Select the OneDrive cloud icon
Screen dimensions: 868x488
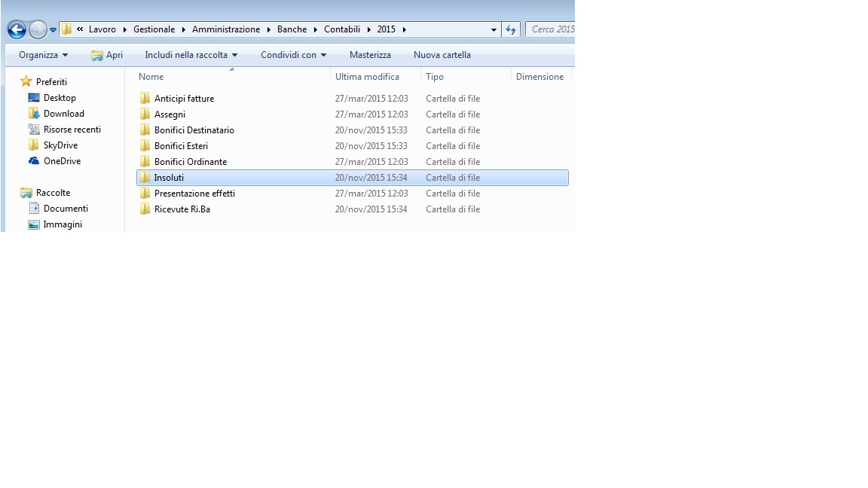click(34, 161)
